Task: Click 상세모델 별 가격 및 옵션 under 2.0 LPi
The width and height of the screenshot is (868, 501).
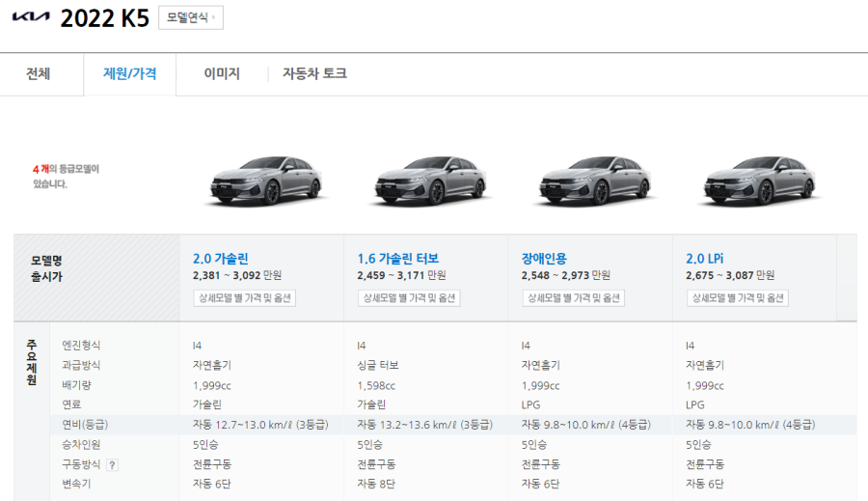Action: tap(738, 298)
